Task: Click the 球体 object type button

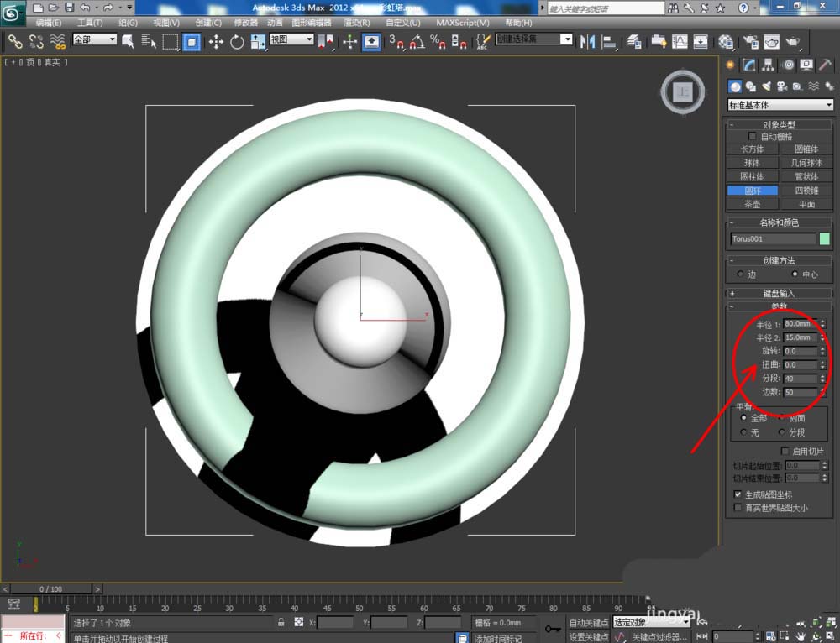Action: 752,163
